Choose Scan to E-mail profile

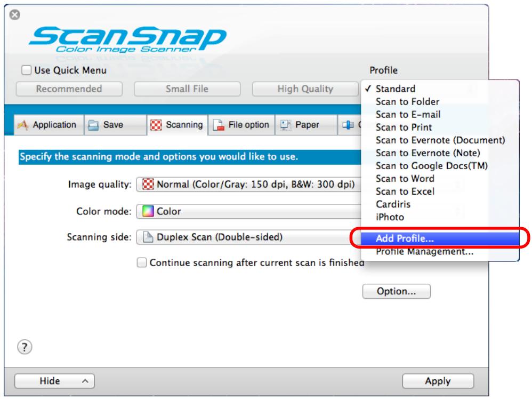coord(440,115)
